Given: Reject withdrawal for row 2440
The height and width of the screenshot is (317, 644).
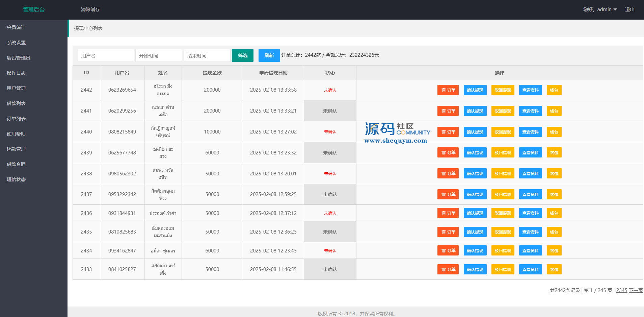Looking at the screenshot, I should pyautogui.click(x=503, y=132).
